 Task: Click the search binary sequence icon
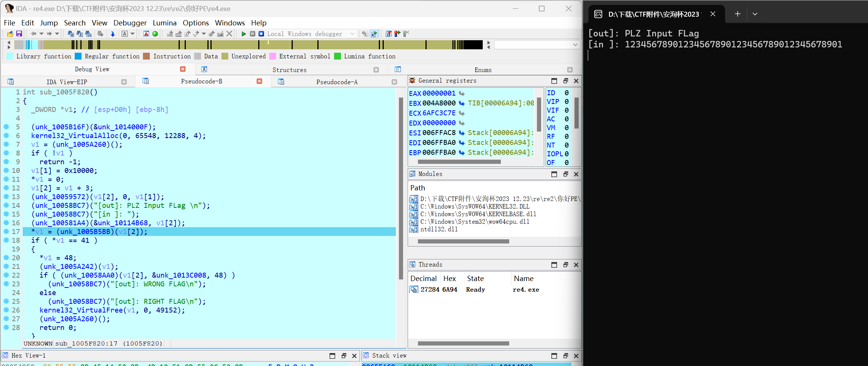(88, 34)
